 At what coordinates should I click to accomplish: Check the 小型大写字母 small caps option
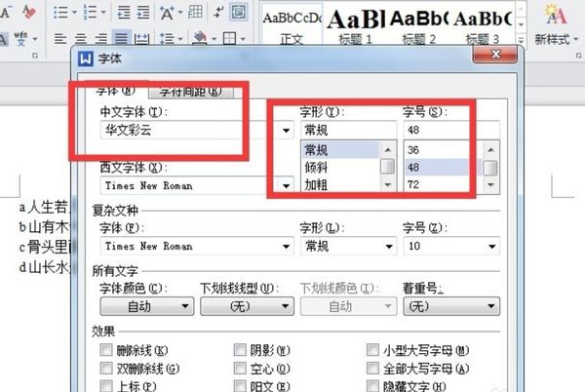tap(372, 350)
